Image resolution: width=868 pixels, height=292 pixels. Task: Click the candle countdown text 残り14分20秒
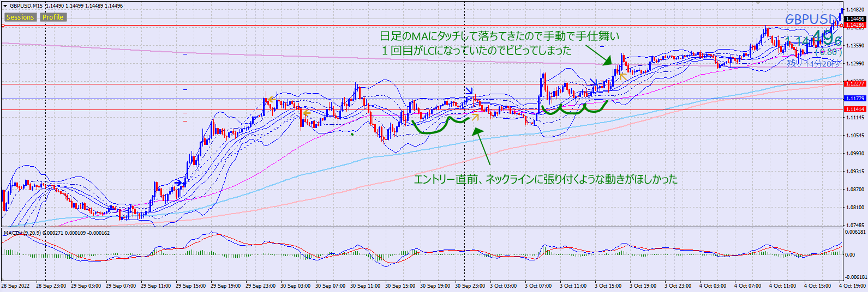point(813,64)
